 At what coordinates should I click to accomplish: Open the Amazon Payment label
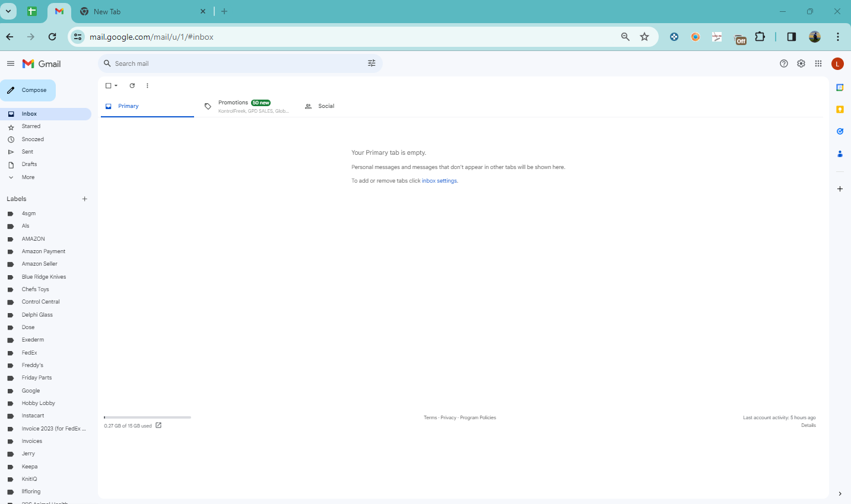click(45, 251)
